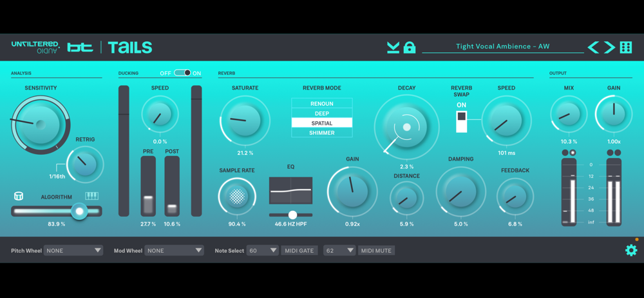
Task: Click the Sample Rate knob
Action: tap(237, 196)
